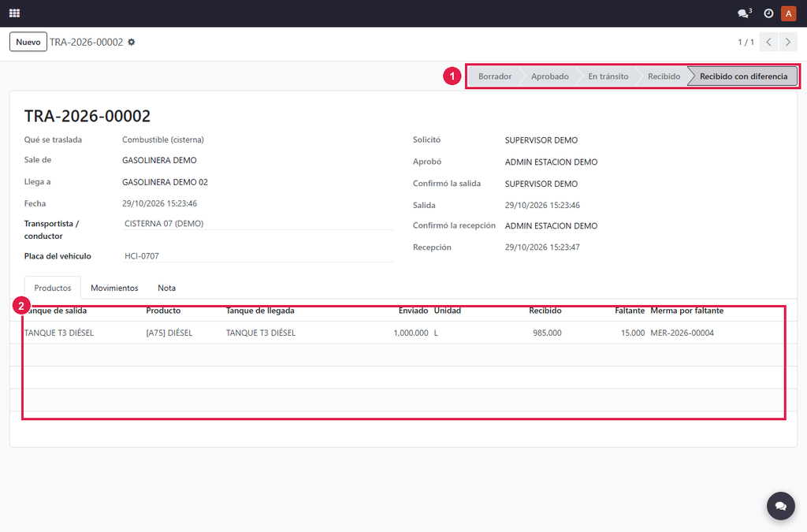Click the Confirmó la recepción value ADMIN ESTACION DEMO
The width and height of the screenshot is (807, 532).
point(551,226)
